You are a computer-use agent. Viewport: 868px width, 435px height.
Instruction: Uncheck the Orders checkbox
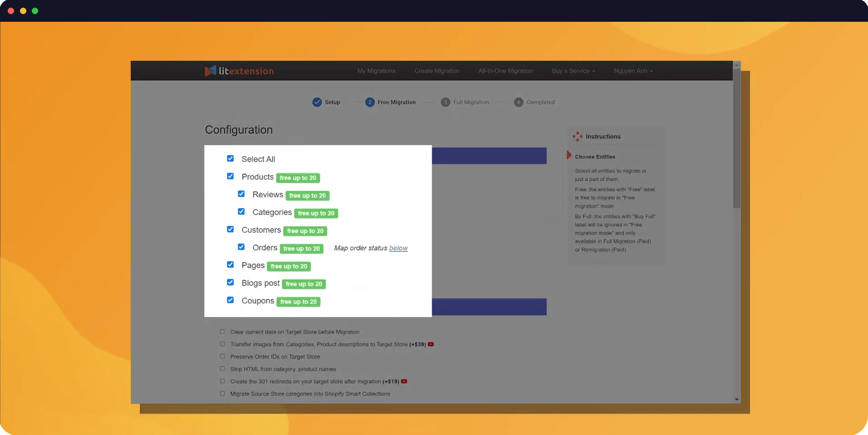tap(241, 247)
